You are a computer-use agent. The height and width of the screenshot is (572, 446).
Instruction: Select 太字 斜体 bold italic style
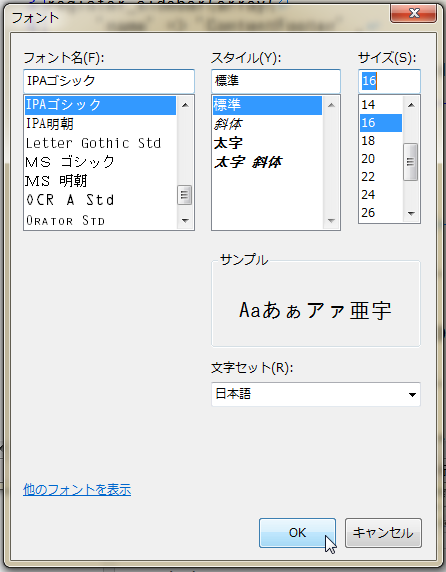267,162
